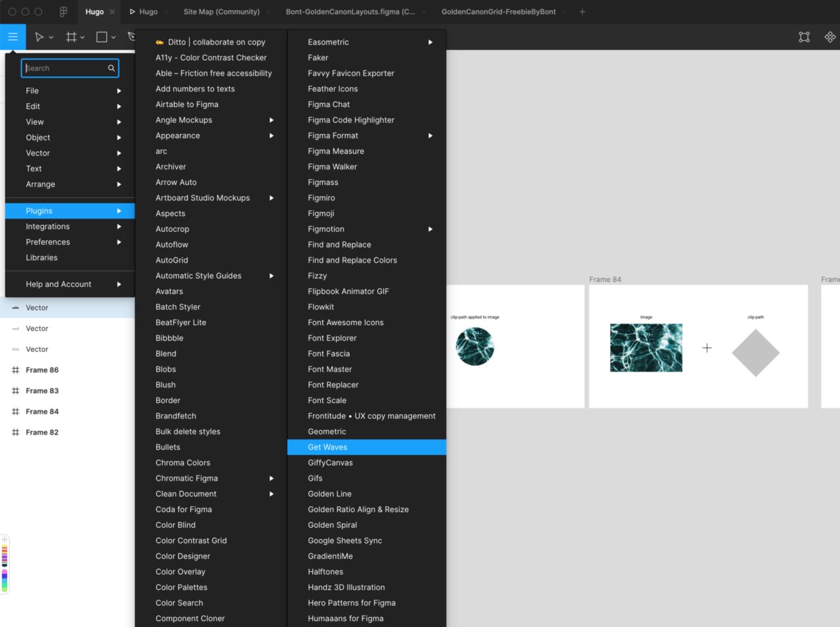Switch to GoldenCanonGrid-FreebieByBont tab
840x627 pixels.
tap(499, 12)
